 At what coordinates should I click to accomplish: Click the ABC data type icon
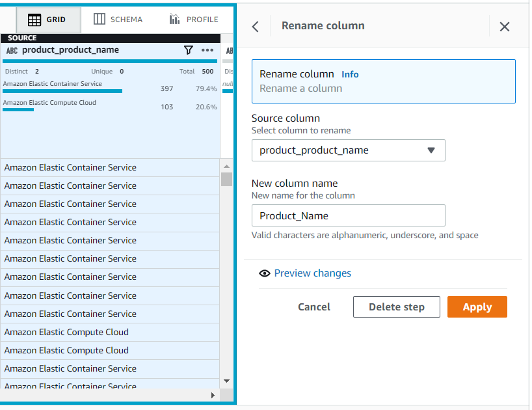(12, 50)
